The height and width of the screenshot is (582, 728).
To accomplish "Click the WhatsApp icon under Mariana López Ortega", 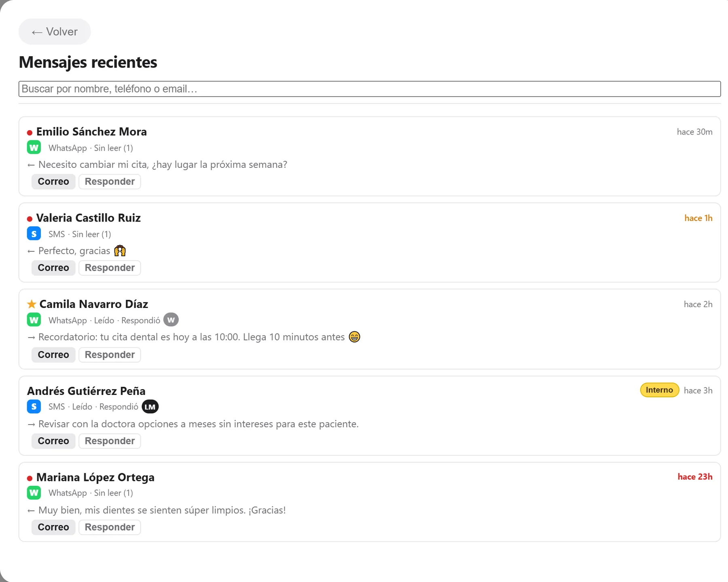I will click(34, 493).
